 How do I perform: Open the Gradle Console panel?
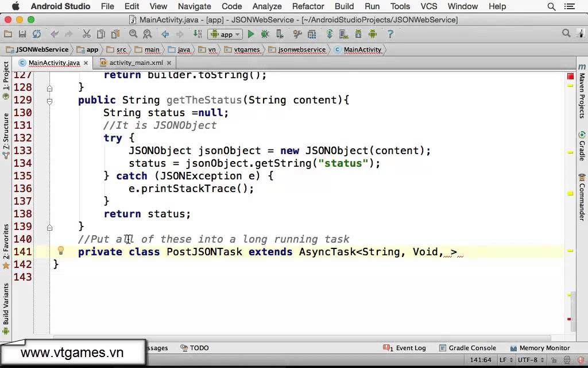(467, 348)
